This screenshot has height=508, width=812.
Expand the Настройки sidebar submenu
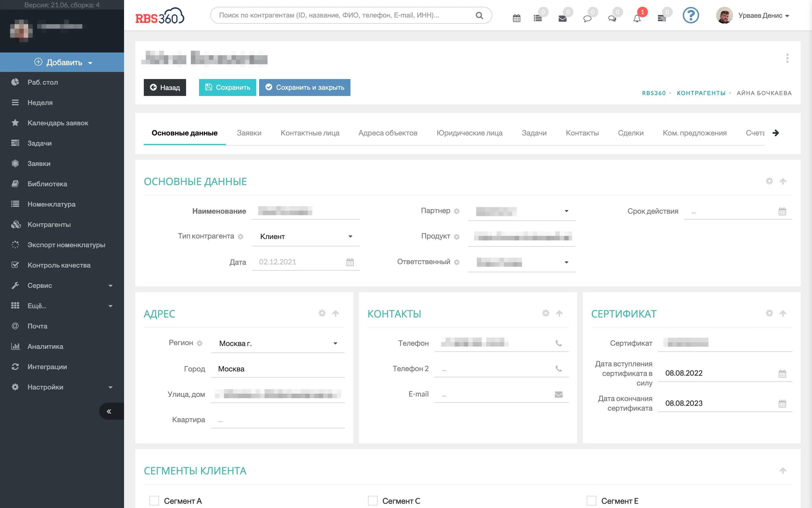(62, 387)
